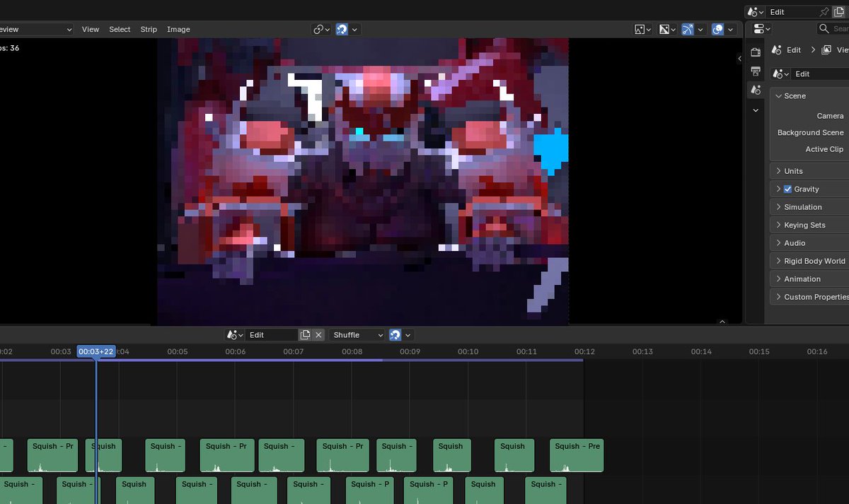
Task: Click the Properties search field
Action: (833, 29)
